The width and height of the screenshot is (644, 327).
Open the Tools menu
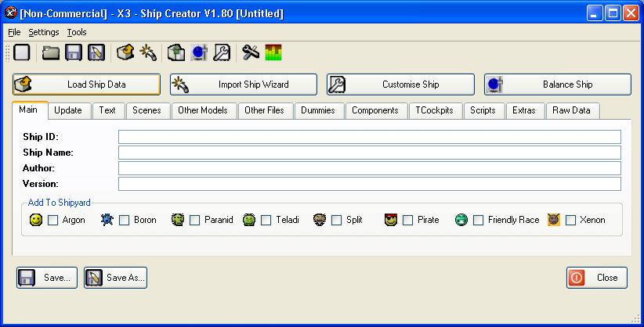(x=77, y=32)
